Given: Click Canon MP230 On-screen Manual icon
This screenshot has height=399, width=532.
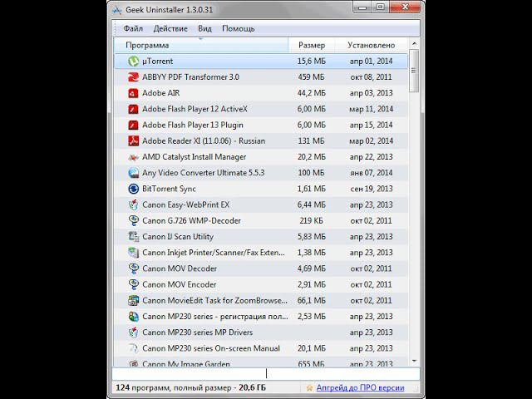Looking at the screenshot, I should 133,348.
